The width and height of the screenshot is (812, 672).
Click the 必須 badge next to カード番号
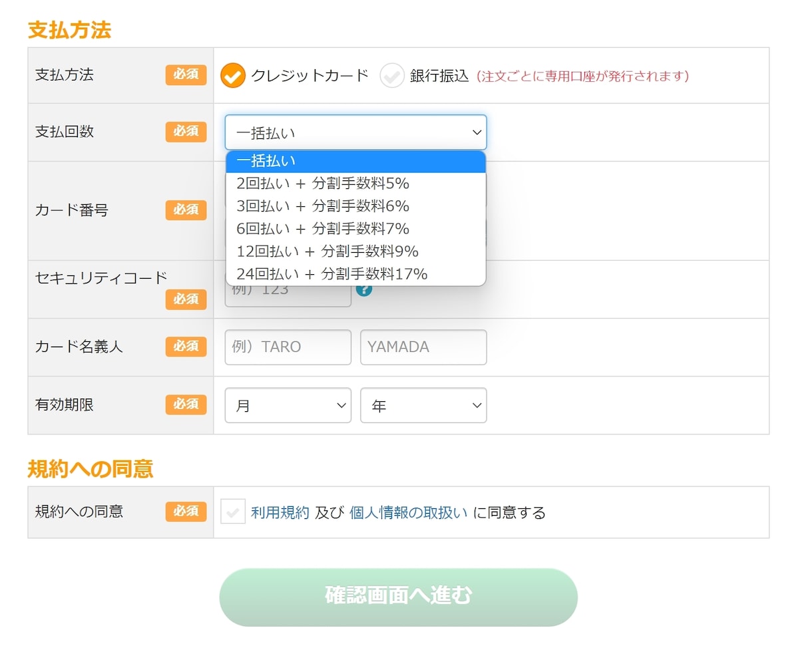pos(186,210)
